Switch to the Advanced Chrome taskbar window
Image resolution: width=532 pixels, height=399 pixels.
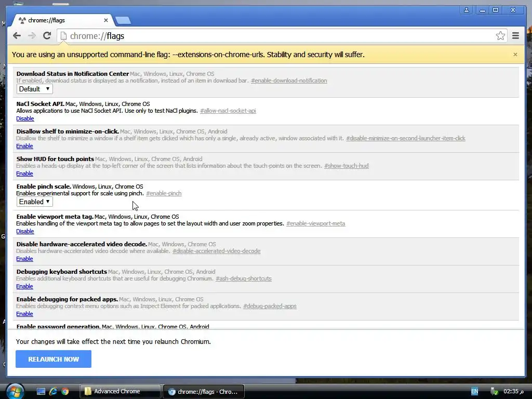pos(120,391)
